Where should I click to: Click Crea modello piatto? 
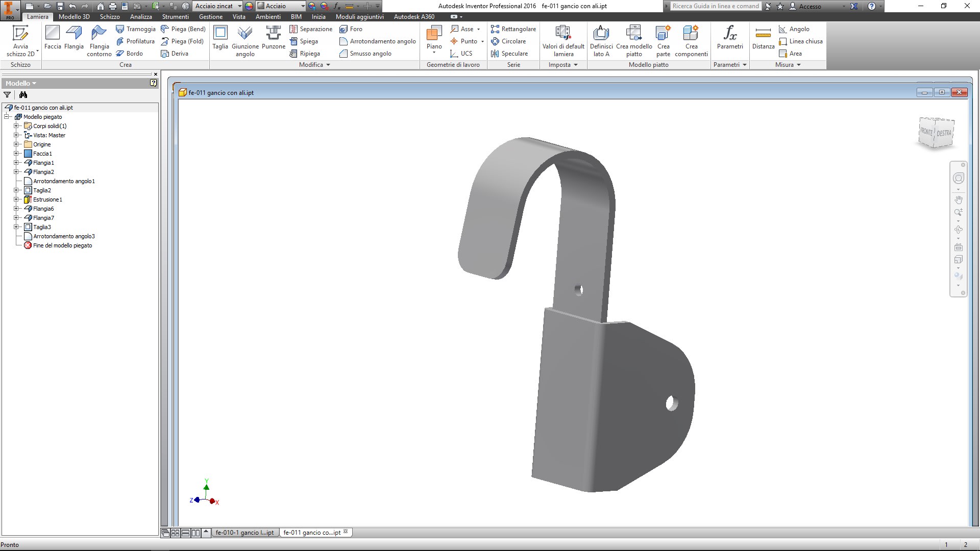click(x=634, y=40)
